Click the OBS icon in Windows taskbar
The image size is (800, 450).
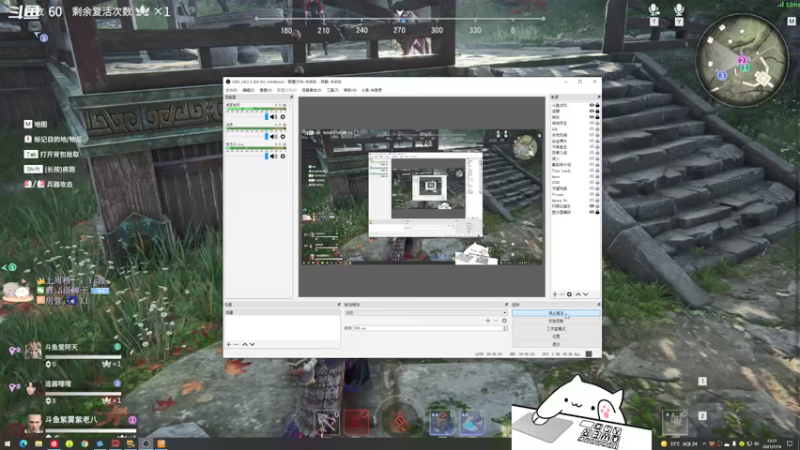145,443
